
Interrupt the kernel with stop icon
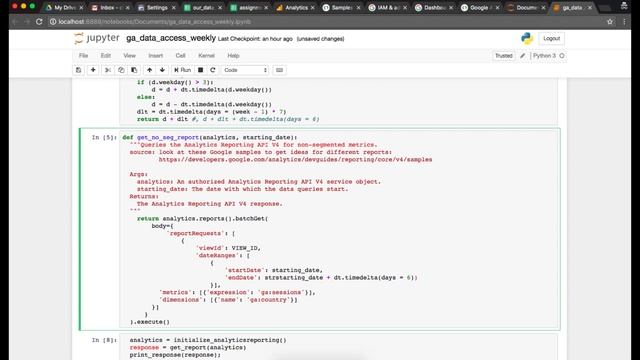(200, 70)
